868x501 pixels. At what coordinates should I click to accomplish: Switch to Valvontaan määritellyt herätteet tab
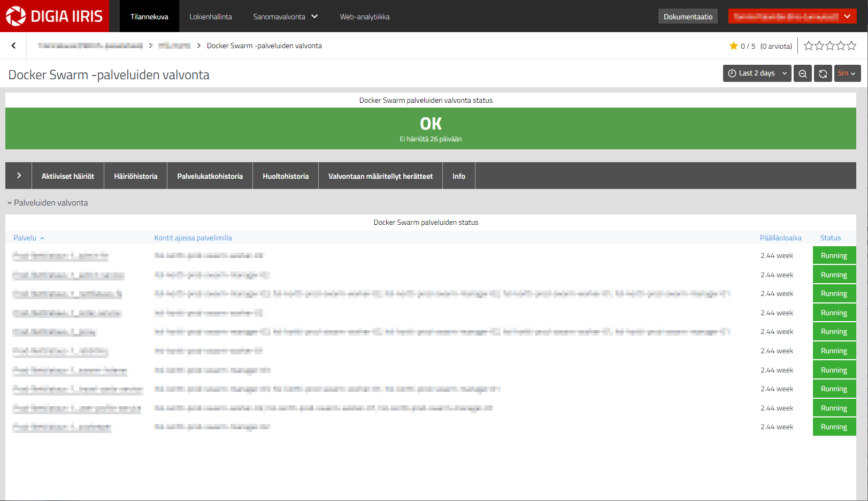tap(381, 176)
